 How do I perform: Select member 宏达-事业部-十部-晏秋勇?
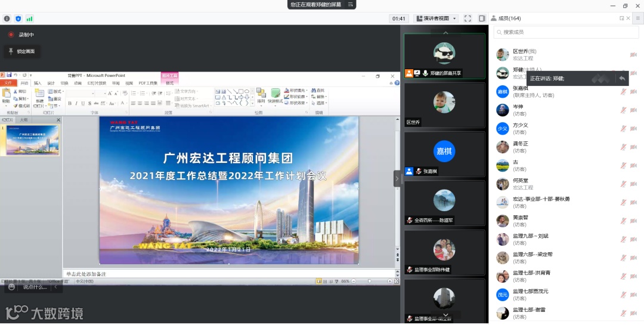click(x=566, y=202)
